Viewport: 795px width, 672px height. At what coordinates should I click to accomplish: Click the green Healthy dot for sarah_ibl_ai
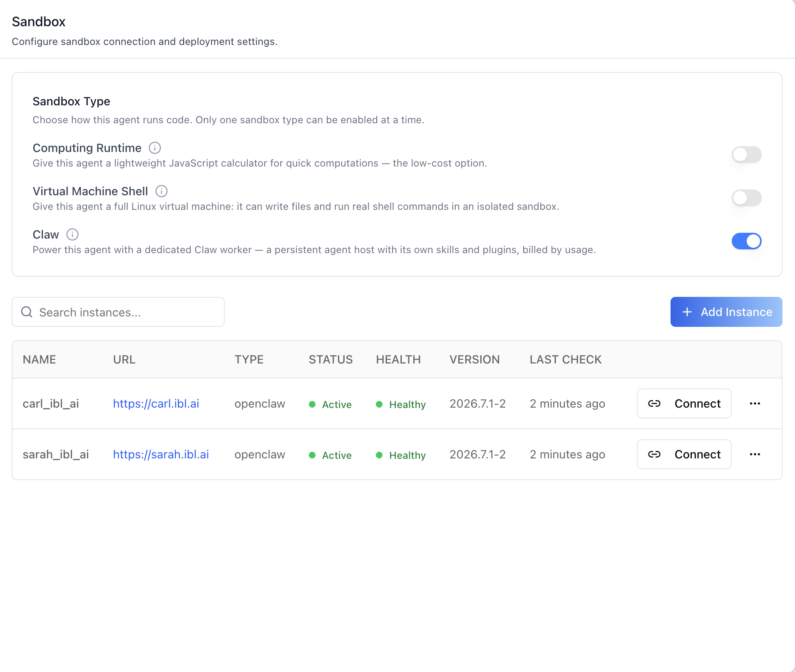[379, 455]
